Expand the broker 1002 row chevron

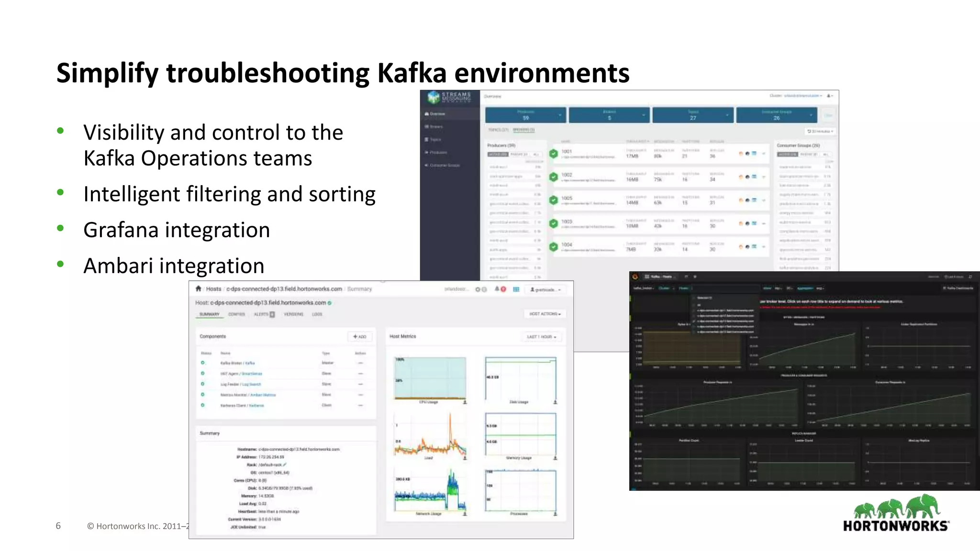pos(764,177)
